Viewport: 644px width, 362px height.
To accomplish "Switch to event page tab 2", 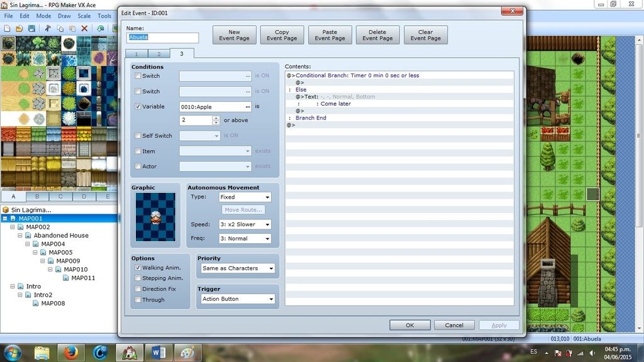I will 158,54.
